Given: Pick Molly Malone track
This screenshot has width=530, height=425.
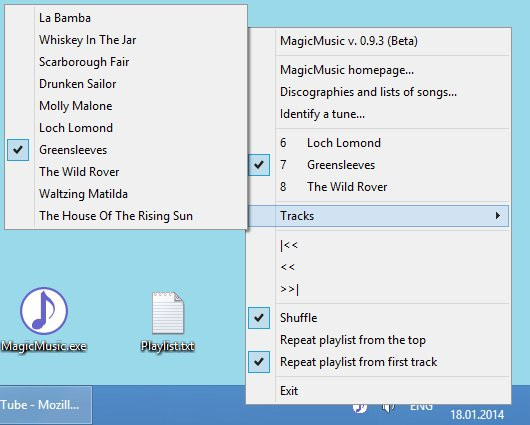Looking at the screenshot, I should coord(125,106).
